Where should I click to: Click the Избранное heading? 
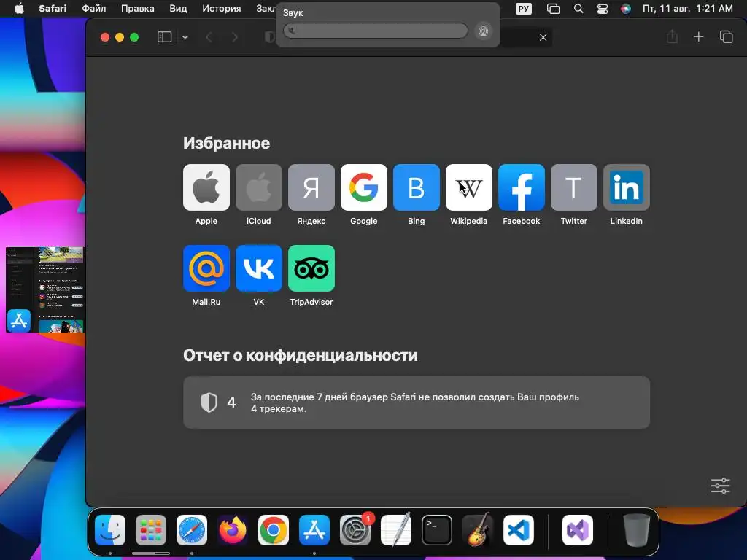pyautogui.click(x=226, y=143)
